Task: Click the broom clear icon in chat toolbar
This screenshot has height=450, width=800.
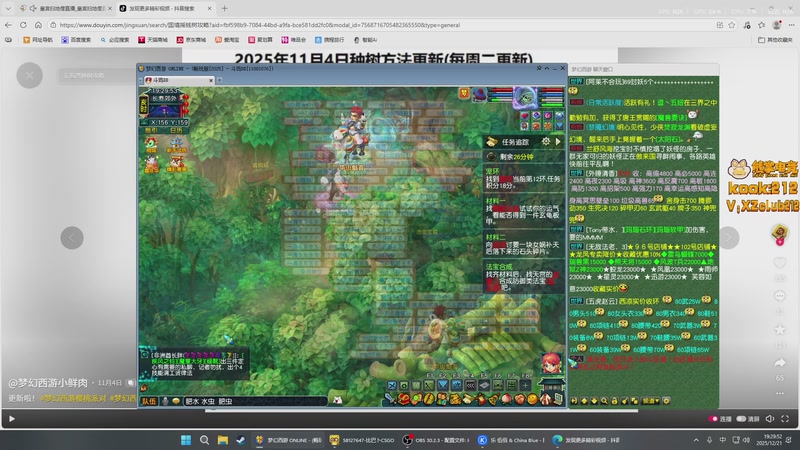Action: point(624,401)
